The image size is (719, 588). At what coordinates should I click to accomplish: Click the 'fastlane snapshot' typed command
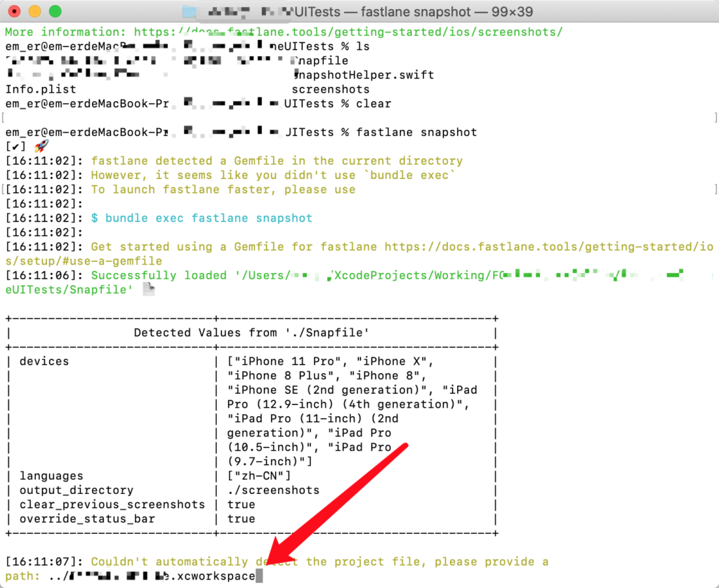pos(416,133)
